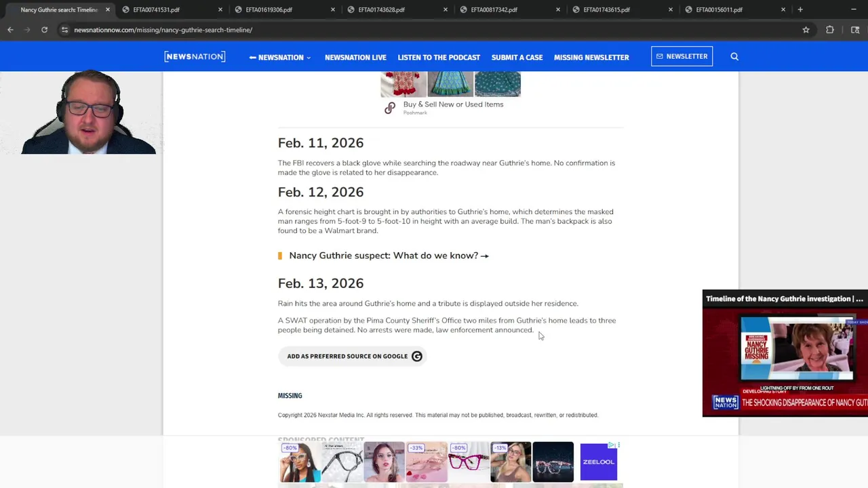Play the Nancy Guthrie timeline video thumbnail
868x488 pixels.
[785, 362]
